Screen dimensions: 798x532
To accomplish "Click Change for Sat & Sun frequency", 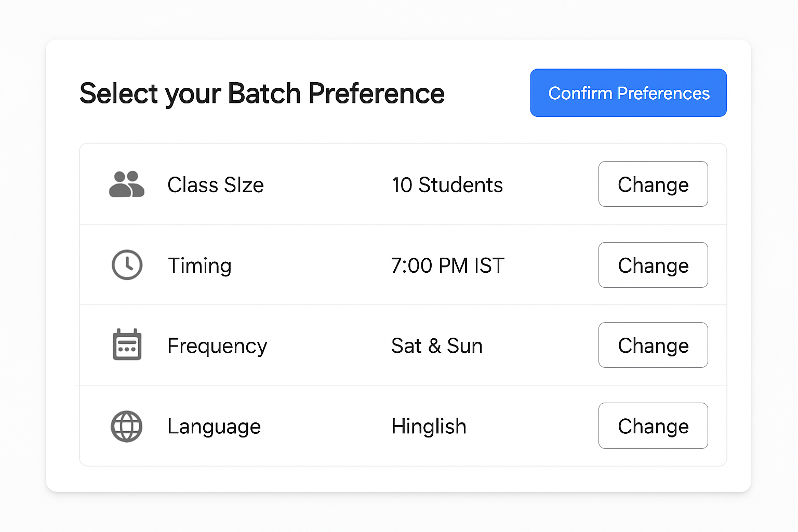I will click(x=653, y=345).
